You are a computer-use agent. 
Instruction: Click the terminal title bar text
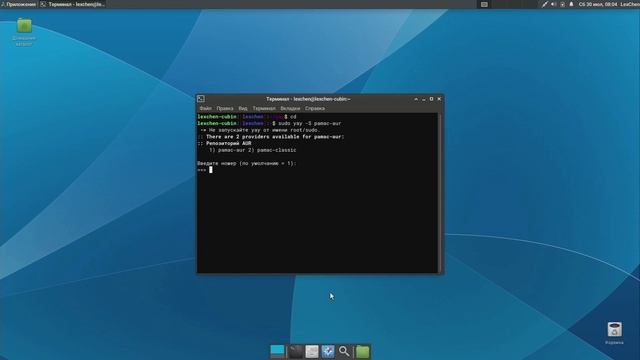pyautogui.click(x=308, y=99)
